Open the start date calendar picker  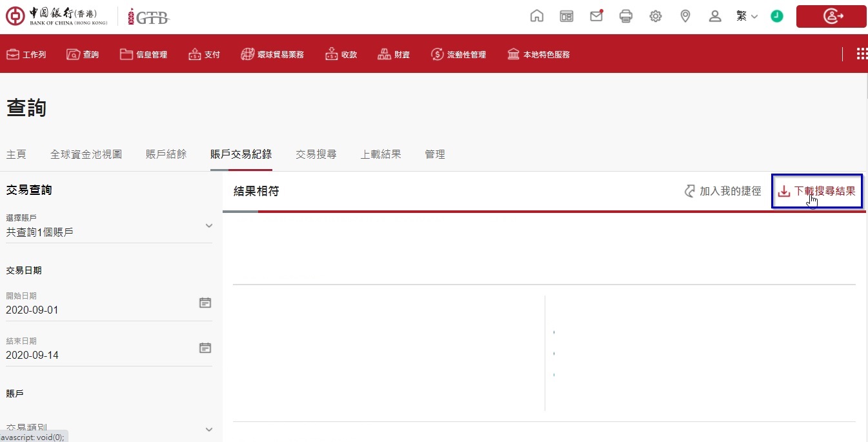[205, 303]
